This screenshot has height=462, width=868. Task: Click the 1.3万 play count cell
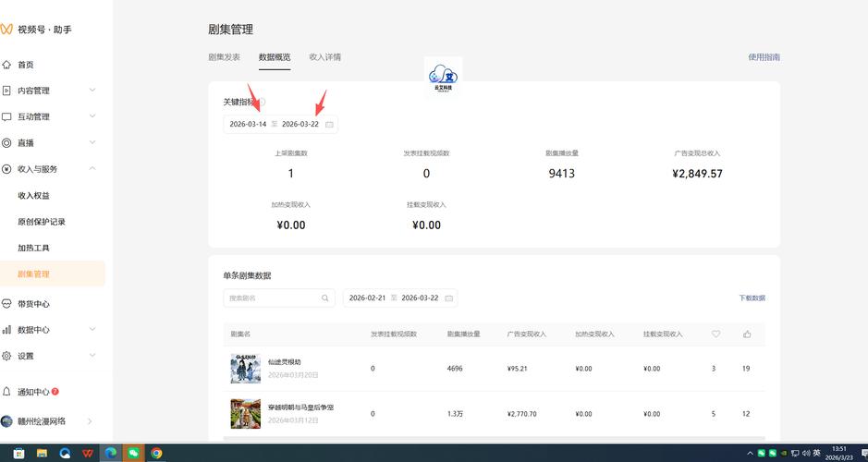pos(455,414)
